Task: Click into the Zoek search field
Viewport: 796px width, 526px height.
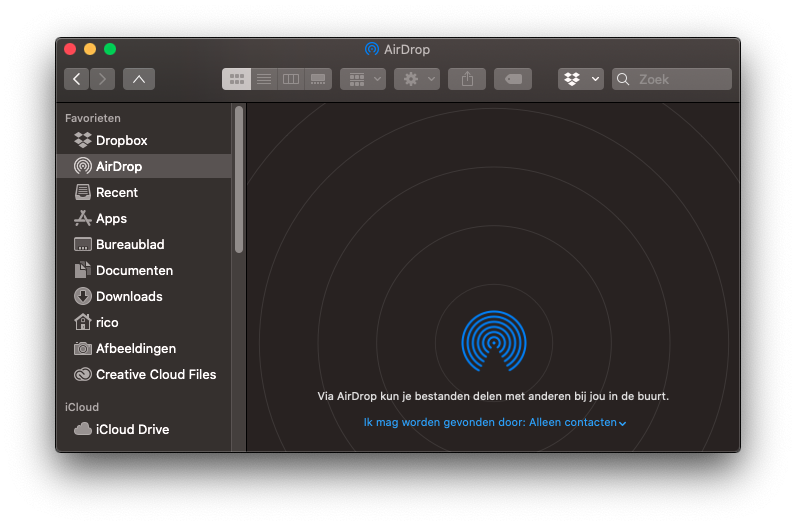Action: [672, 79]
